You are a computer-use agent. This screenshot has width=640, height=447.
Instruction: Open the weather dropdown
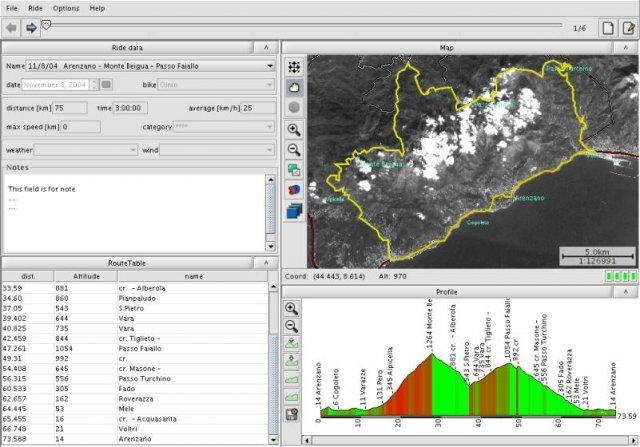point(132,149)
